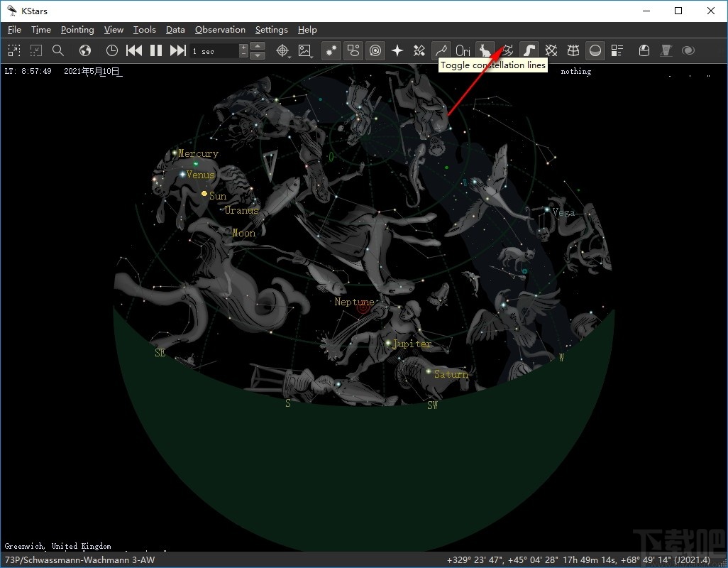Open geographic location via globe icon

(85, 50)
